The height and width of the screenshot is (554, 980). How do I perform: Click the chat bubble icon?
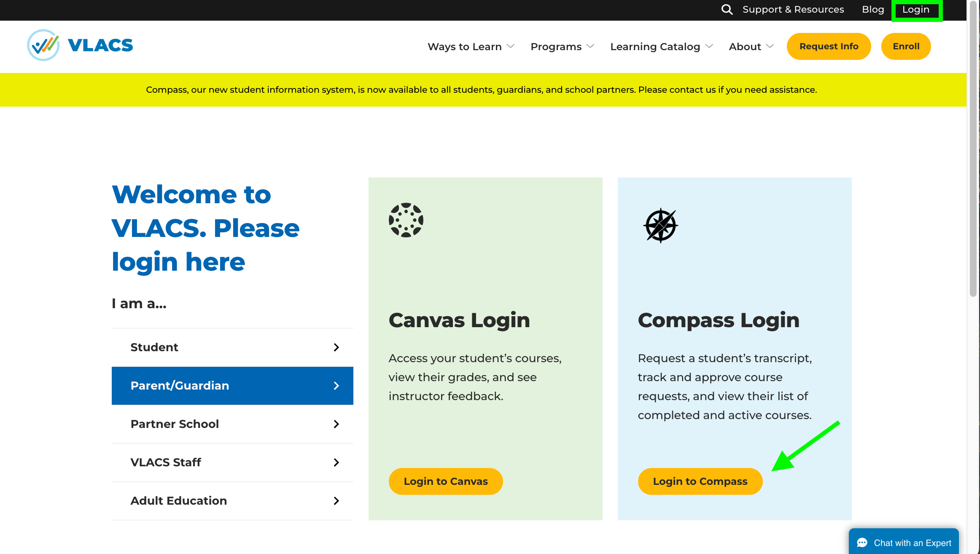pos(862,543)
